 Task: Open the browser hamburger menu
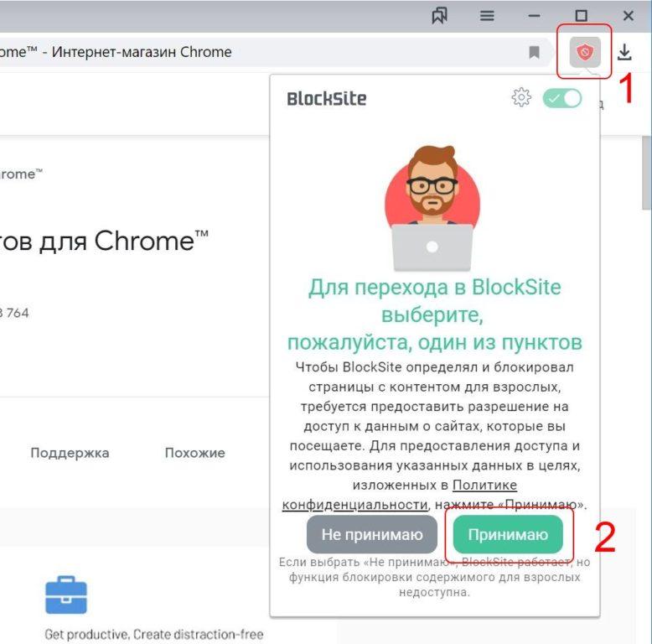point(487,16)
